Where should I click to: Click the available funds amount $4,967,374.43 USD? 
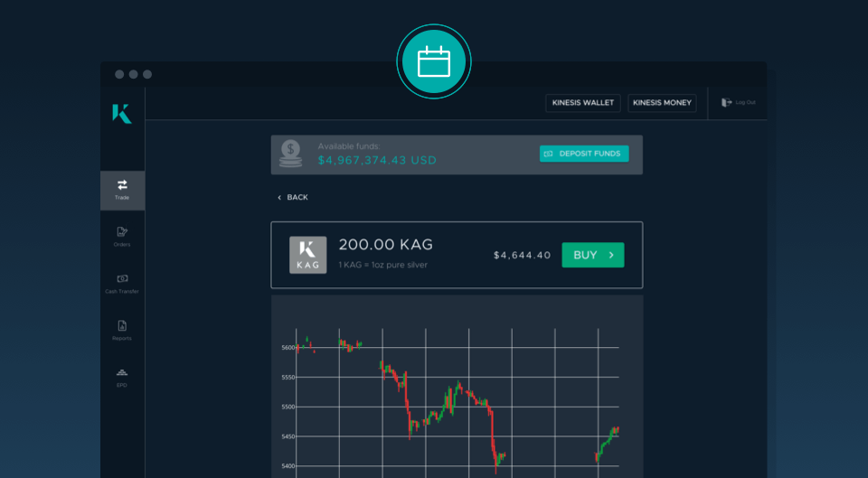pos(377,161)
